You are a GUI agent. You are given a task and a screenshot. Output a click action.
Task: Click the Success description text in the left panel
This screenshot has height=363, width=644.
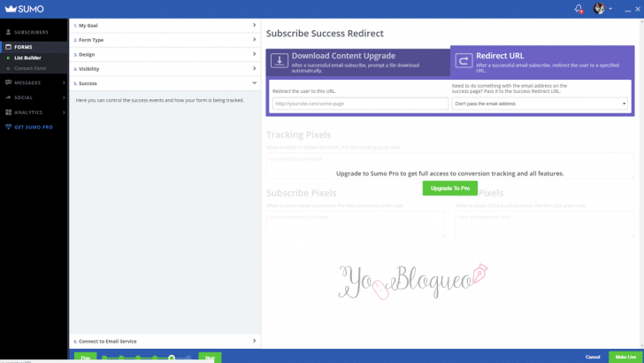pyautogui.click(x=160, y=100)
